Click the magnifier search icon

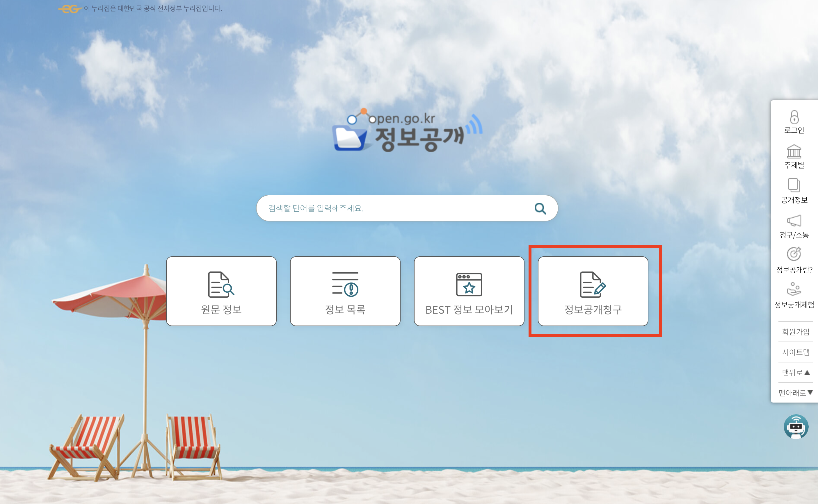click(540, 208)
